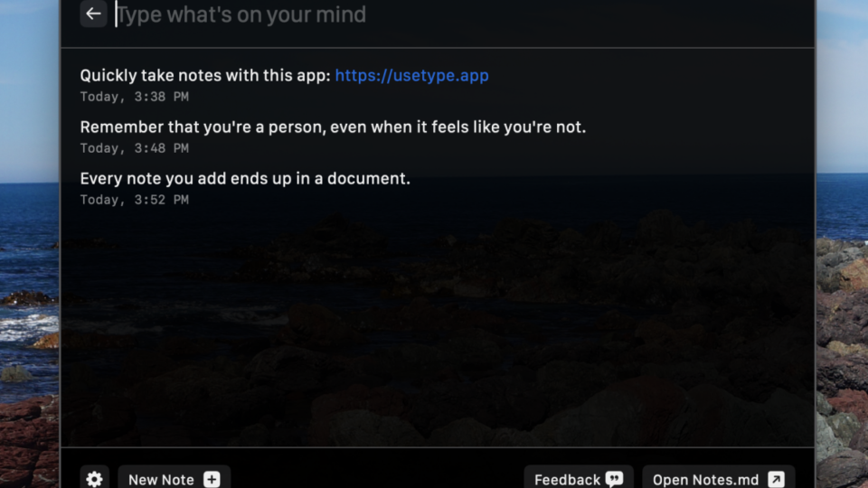Click the Feedback button text

568,480
